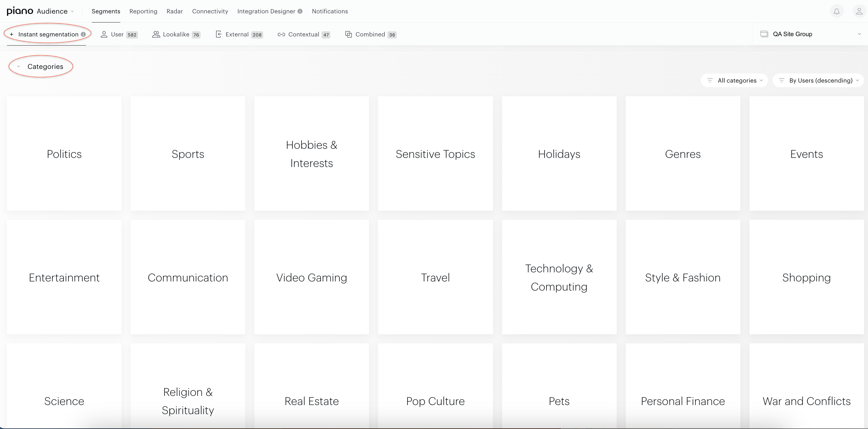Open the Politics category card
The image size is (868, 429).
point(64,154)
